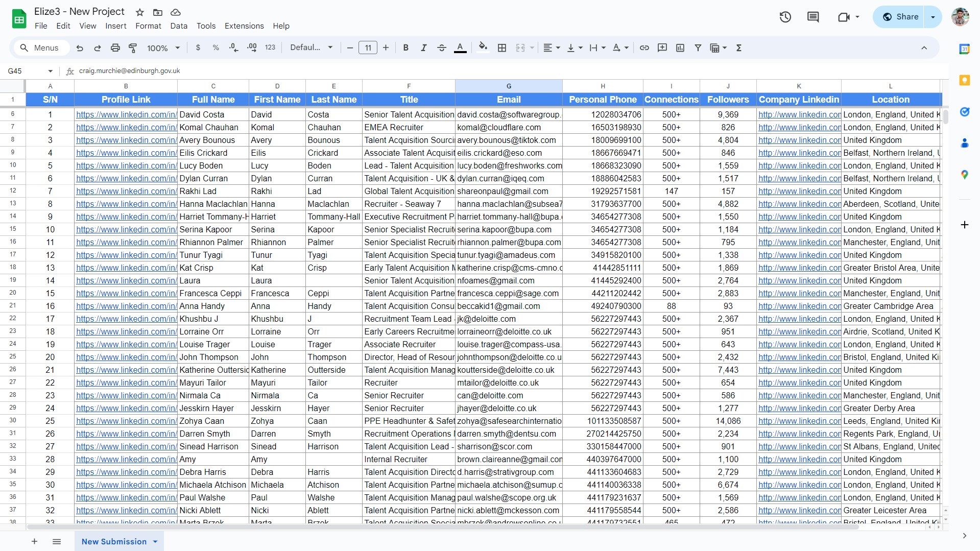Open the account profile picture
The image size is (980, 551).
pos(961,17)
